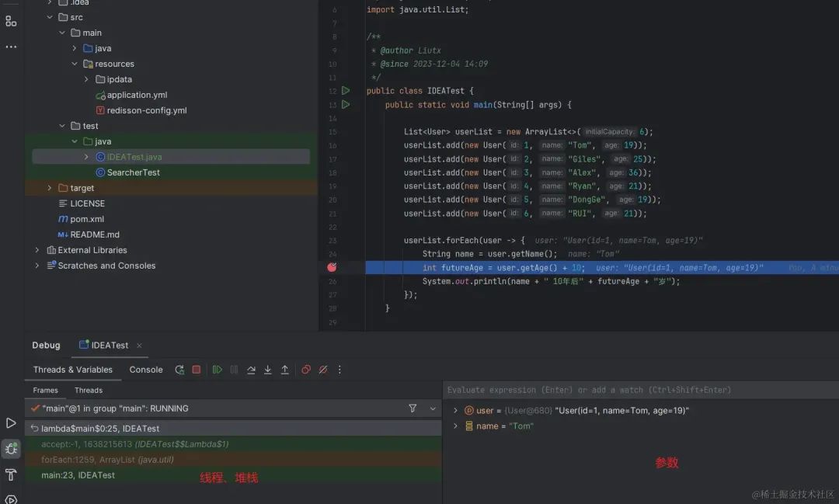Step over the current line

coord(251,370)
